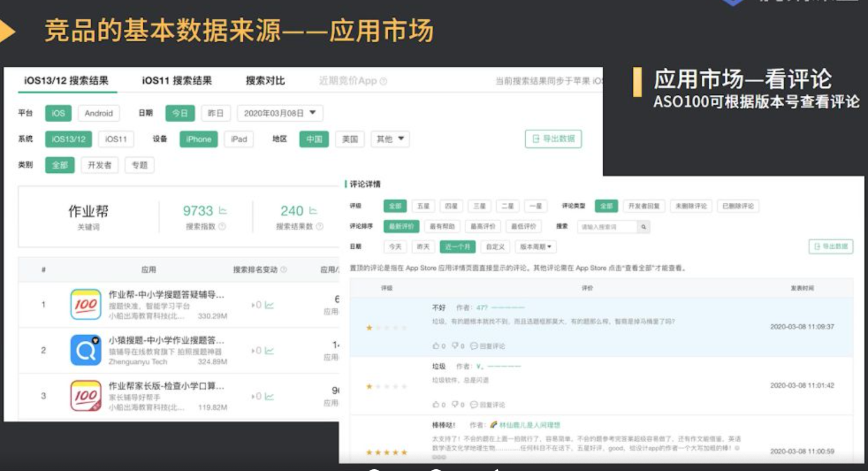Filter reviews by 一星 rating
Image resolution: width=868 pixels, height=471 pixels.
(x=536, y=206)
